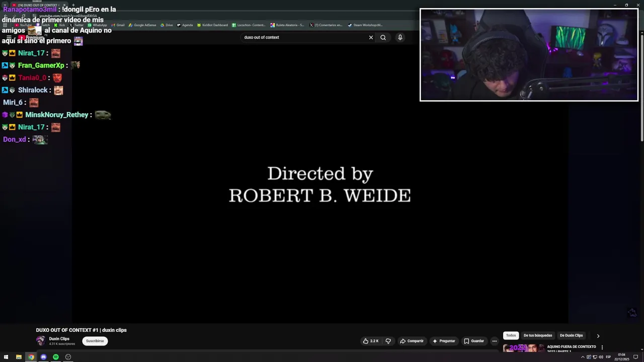
Task: Expand hidden system tray icons
Action: pos(583,357)
